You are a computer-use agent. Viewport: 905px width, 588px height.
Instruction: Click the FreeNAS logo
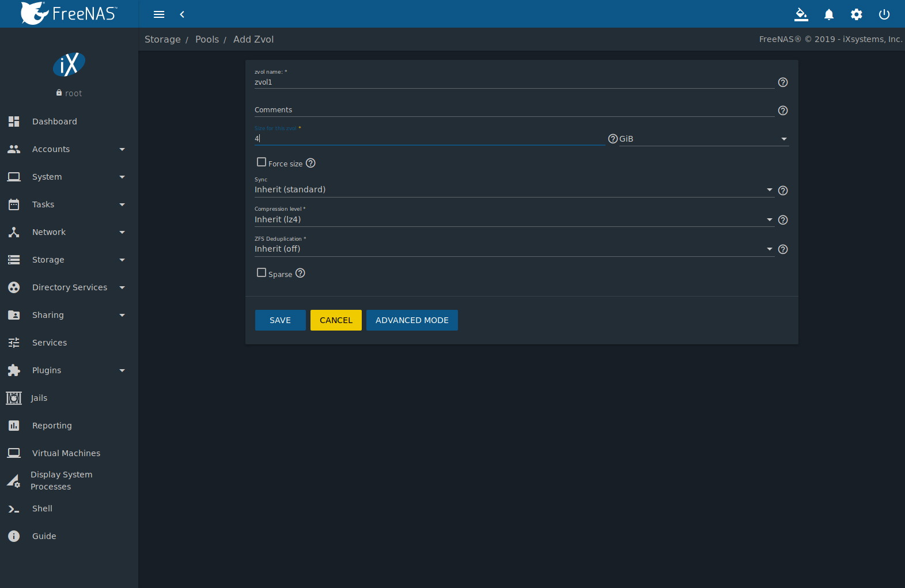(69, 13)
